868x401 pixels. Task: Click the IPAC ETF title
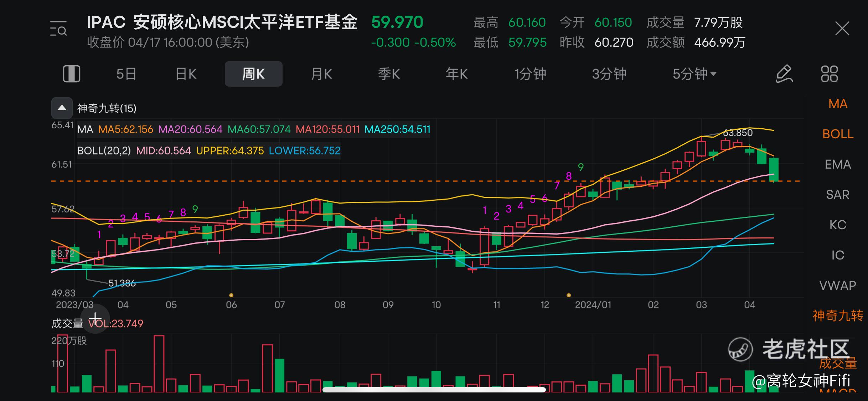tap(222, 22)
